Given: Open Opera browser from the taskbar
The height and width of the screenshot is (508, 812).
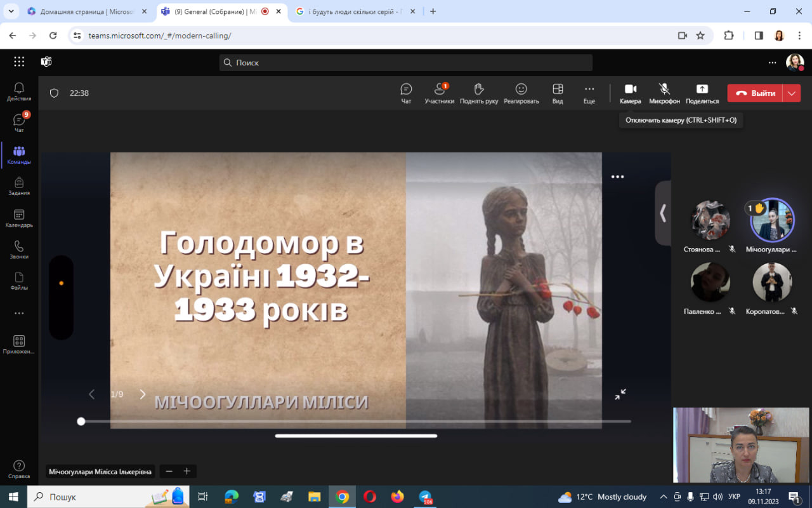Looking at the screenshot, I should coord(370,497).
